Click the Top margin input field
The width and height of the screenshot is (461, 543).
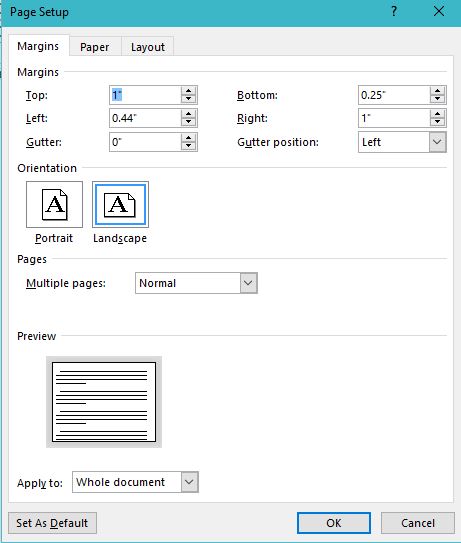(145, 95)
